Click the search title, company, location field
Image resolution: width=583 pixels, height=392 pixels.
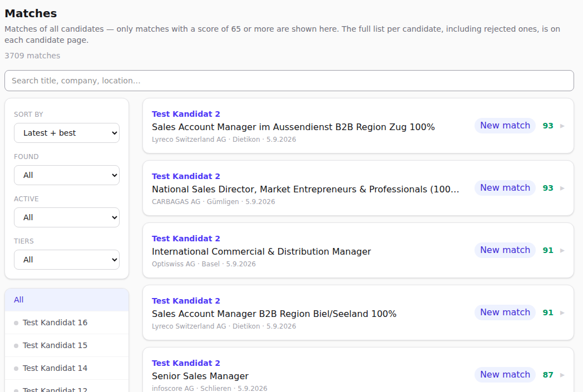tap(289, 81)
